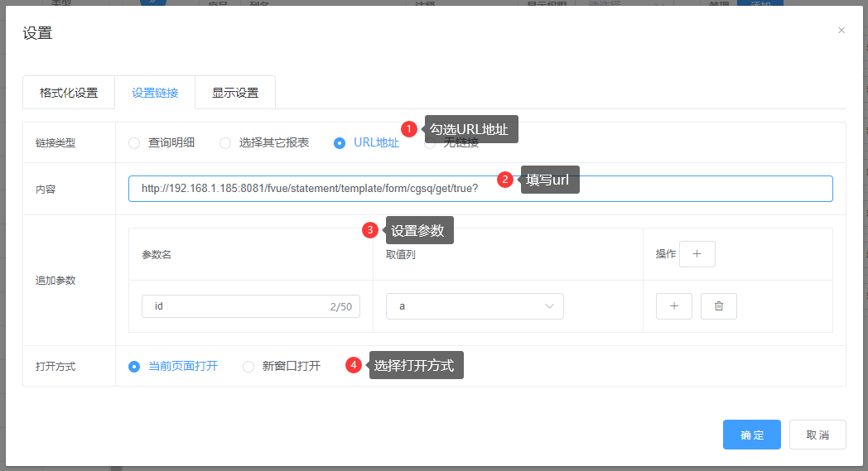The image size is (868, 471).
Task: Close the 设置 dialog with the X icon
Action: pyautogui.click(x=841, y=31)
